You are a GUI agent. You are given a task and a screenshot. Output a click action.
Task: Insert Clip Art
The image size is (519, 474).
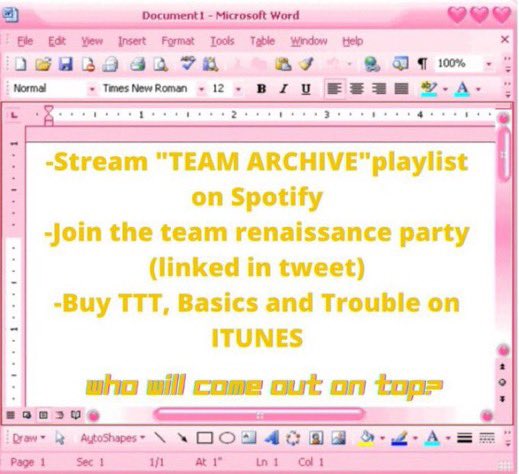pos(316,438)
